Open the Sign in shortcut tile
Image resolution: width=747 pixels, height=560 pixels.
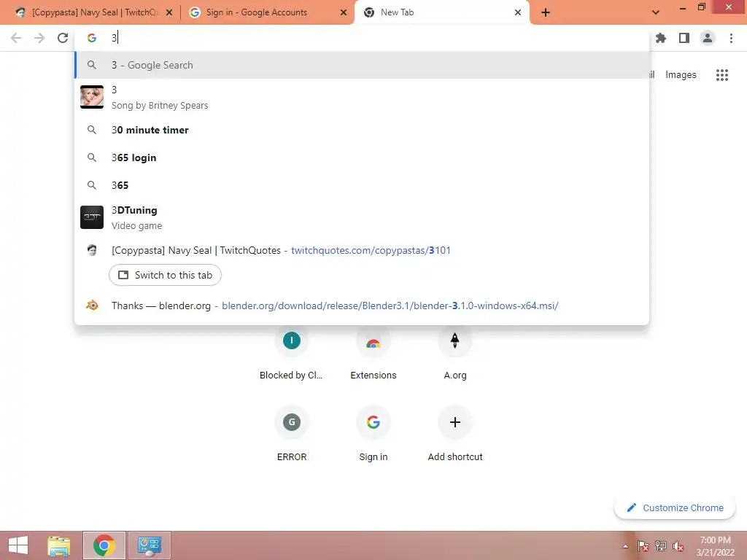coord(373,433)
